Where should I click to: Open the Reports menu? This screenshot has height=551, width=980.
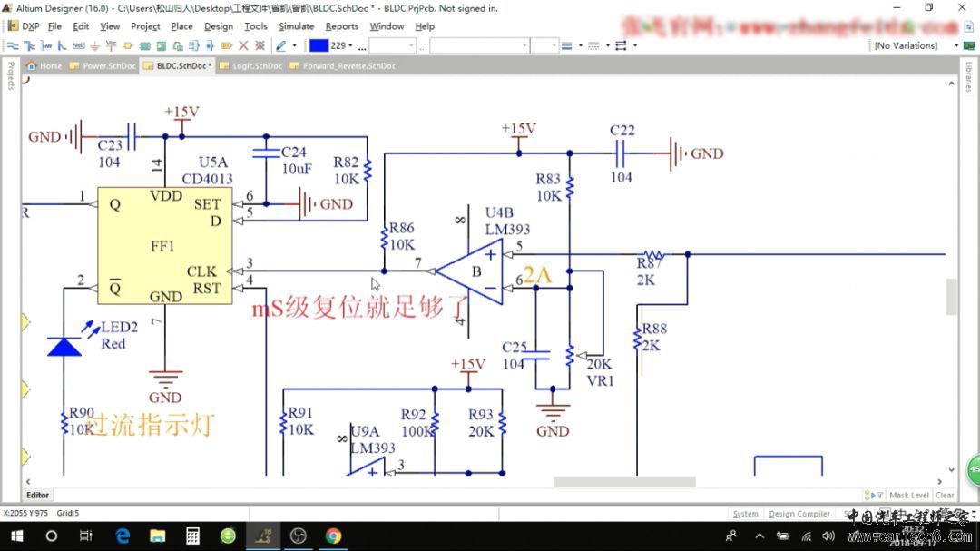pyautogui.click(x=342, y=26)
